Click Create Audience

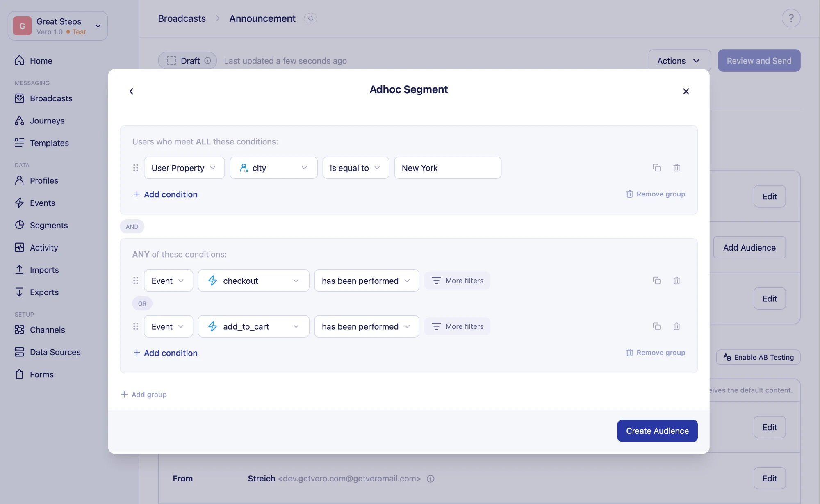pos(657,431)
